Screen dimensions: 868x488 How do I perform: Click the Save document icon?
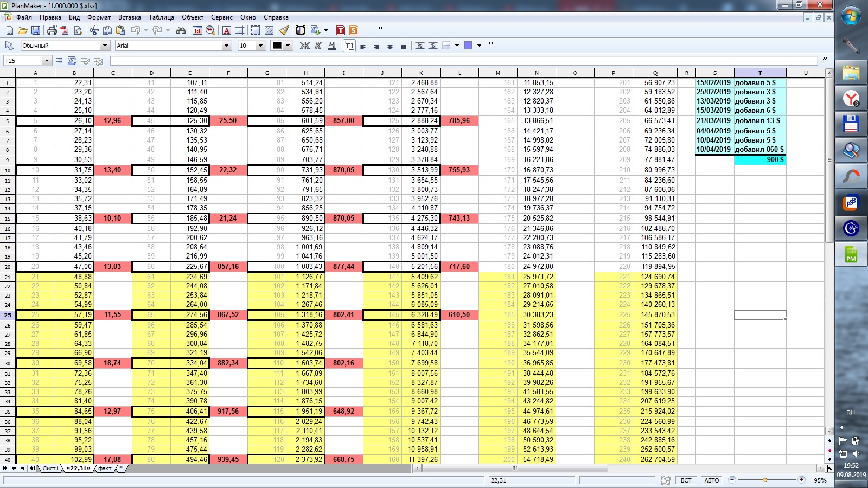36,30
